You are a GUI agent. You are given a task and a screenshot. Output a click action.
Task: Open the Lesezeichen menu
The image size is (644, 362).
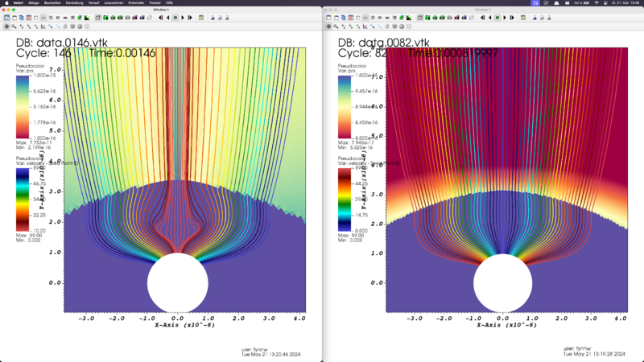coord(114,3)
